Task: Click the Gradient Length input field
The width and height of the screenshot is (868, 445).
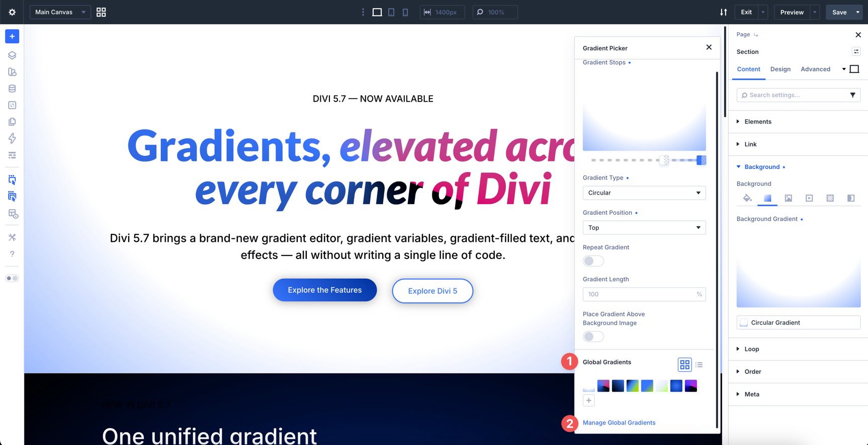Action: [x=644, y=294]
